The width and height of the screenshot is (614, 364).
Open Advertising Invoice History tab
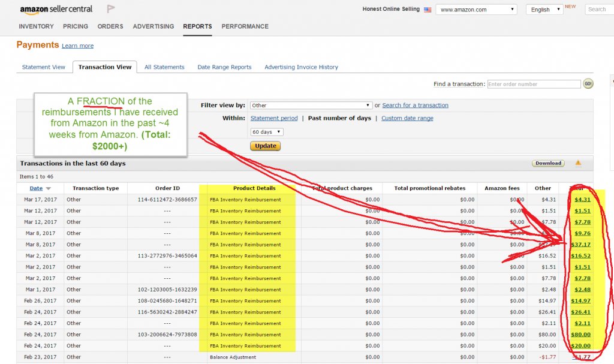click(301, 67)
